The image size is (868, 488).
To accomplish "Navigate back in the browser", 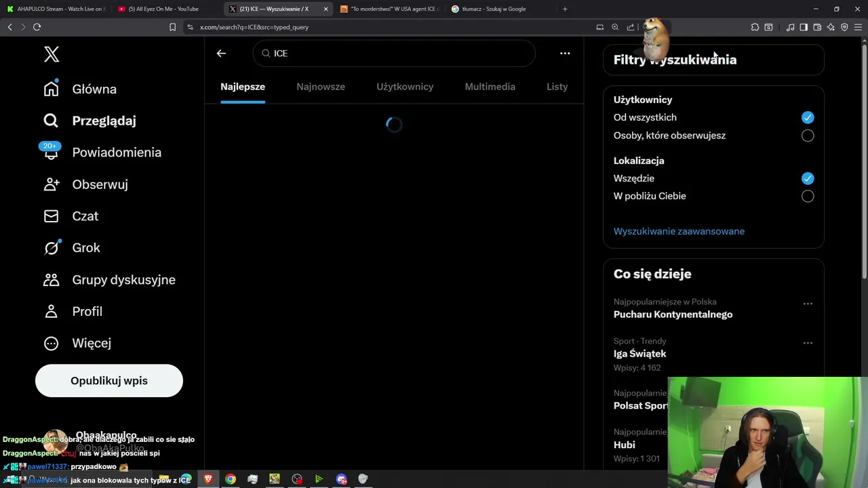I will click(9, 27).
